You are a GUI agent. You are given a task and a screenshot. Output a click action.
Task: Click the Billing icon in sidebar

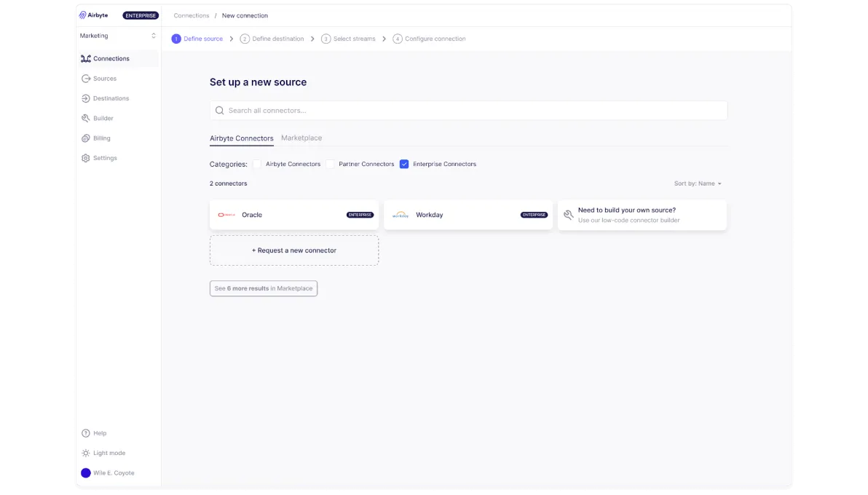click(x=86, y=138)
